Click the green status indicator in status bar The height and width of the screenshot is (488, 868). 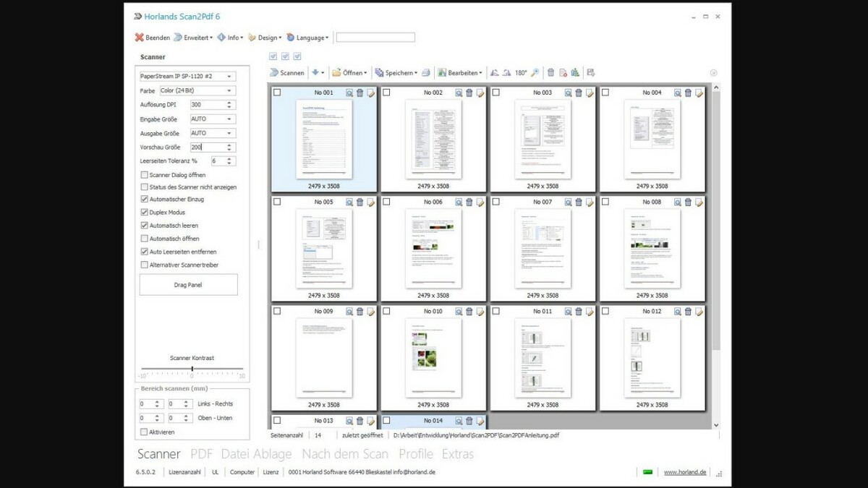(x=647, y=472)
